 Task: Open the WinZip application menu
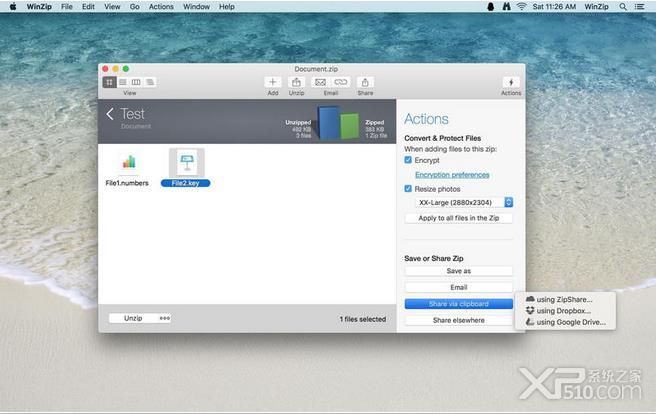click(x=39, y=6)
